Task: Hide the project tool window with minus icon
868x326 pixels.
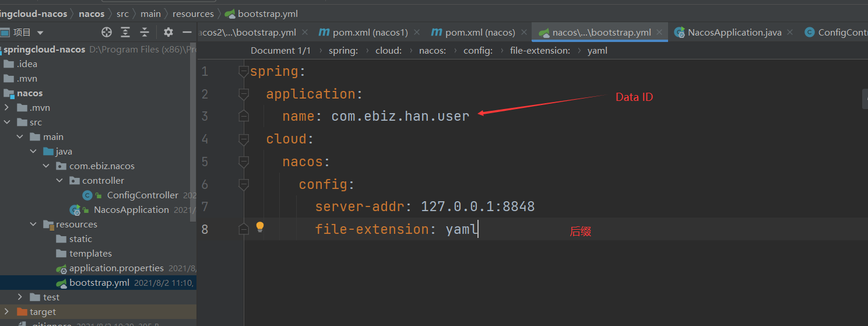Action: tap(187, 32)
